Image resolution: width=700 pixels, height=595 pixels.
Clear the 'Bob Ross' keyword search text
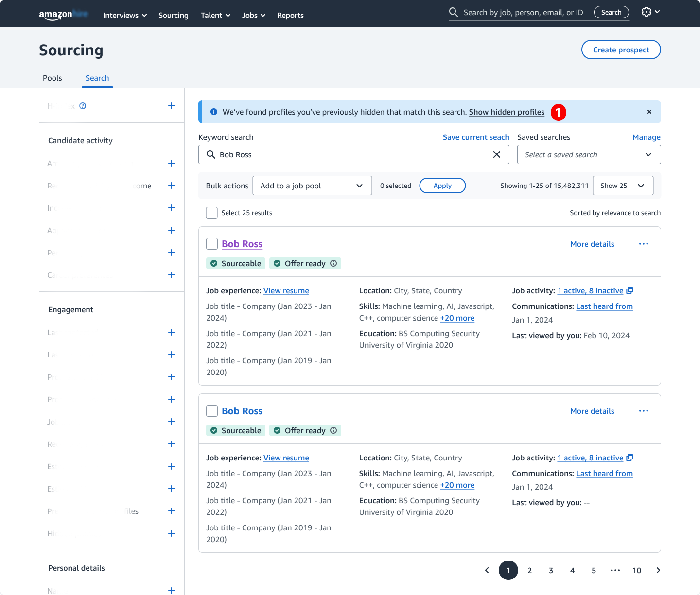point(497,154)
